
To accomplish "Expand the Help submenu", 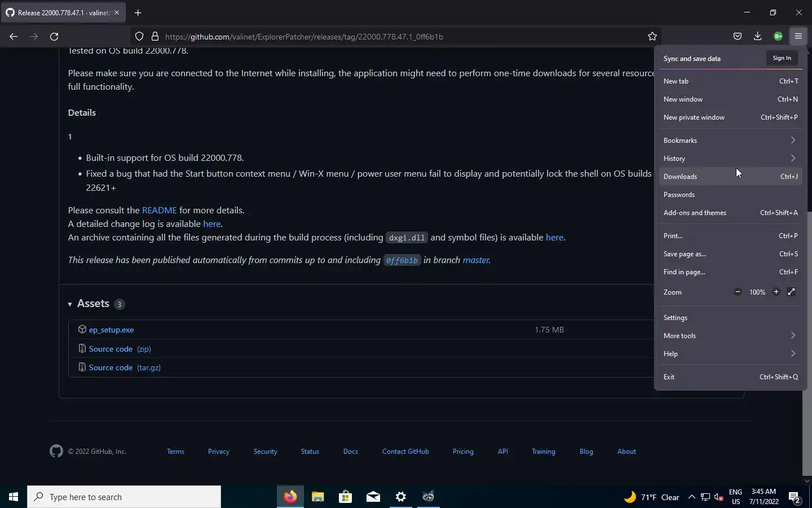I will coord(730,353).
